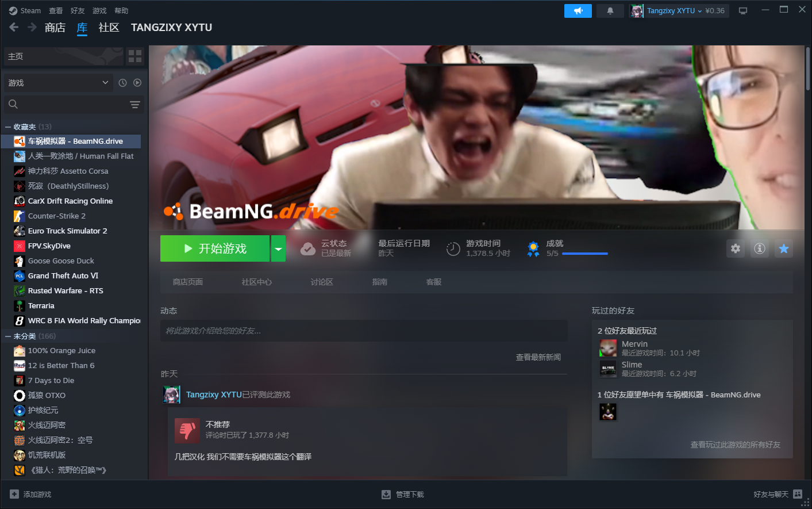Click Mervin's friend avatar

(x=608, y=348)
